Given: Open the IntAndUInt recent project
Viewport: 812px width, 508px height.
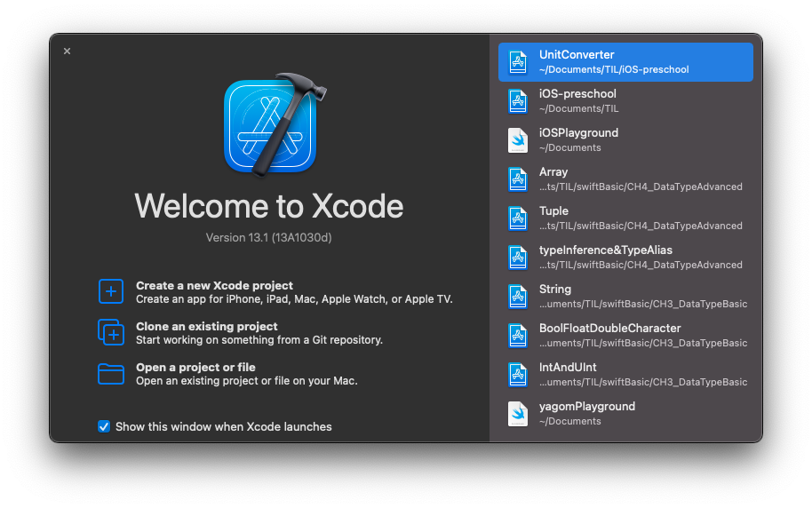Looking at the screenshot, I should (625, 375).
